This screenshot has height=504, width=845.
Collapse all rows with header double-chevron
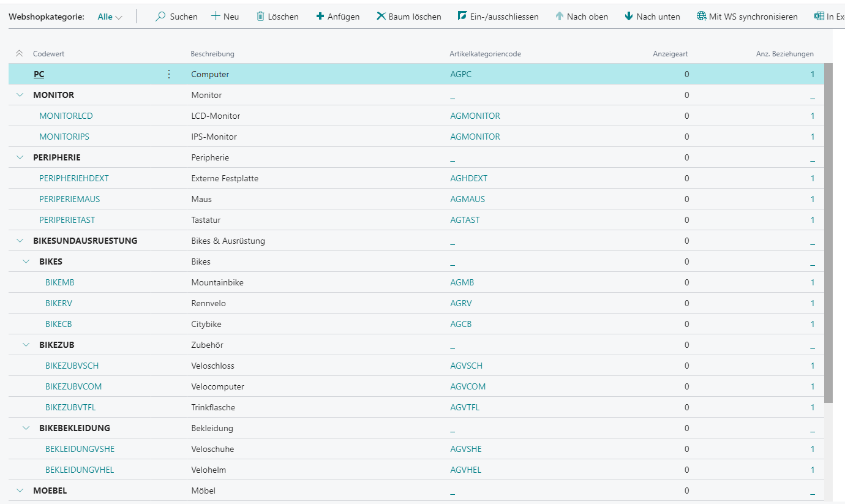(19, 54)
